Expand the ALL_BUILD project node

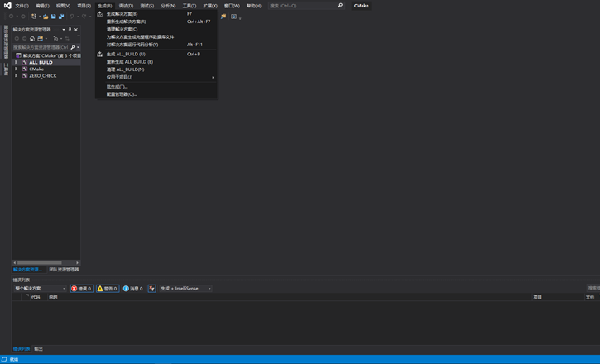16,62
